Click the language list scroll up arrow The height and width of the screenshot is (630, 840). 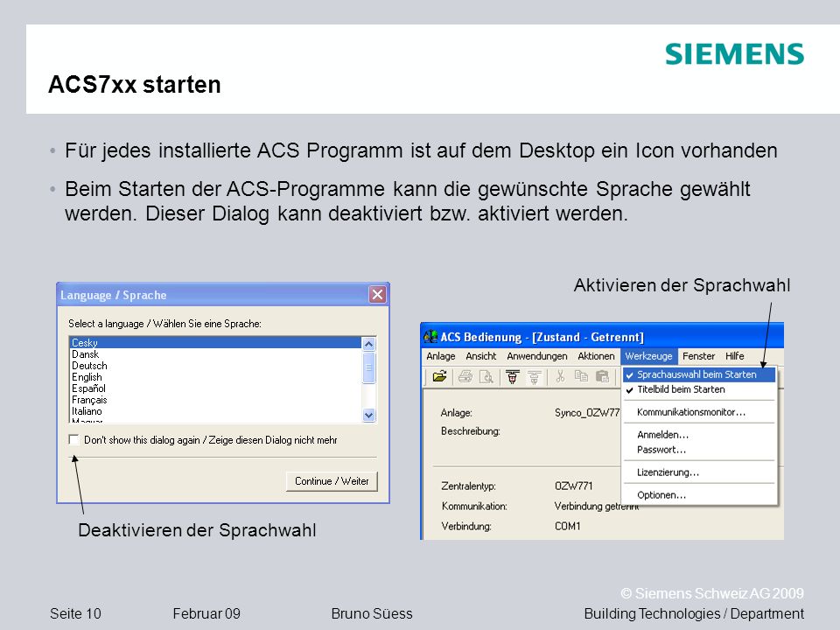pyautogui.click(x=368, y=344)
